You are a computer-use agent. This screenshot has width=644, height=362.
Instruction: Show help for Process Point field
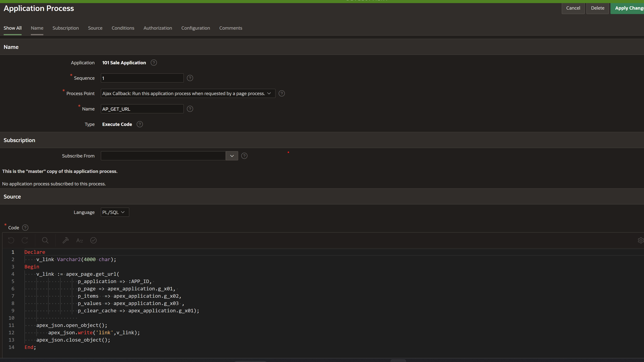pos(282,93)
